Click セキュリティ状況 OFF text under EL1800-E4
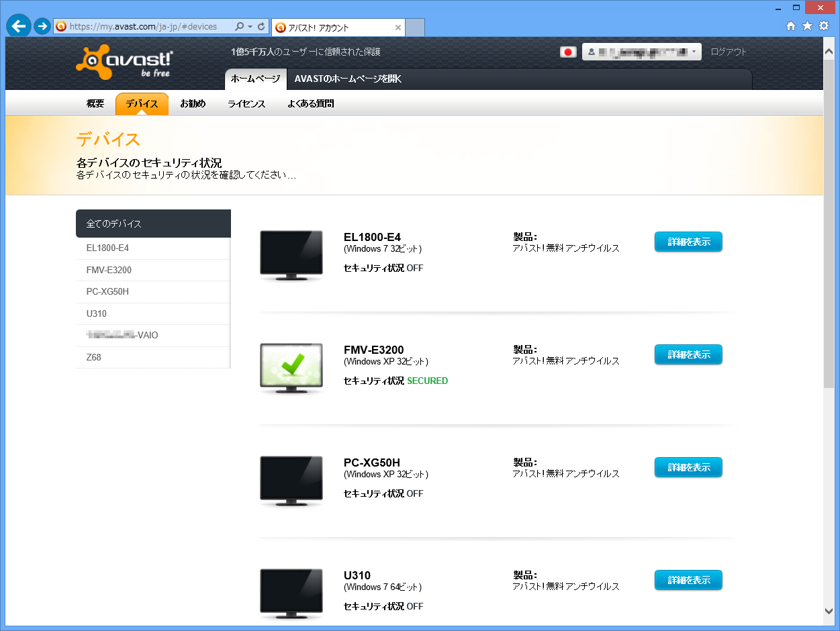This screenshot has height=631, width=840. click(383, 268)
